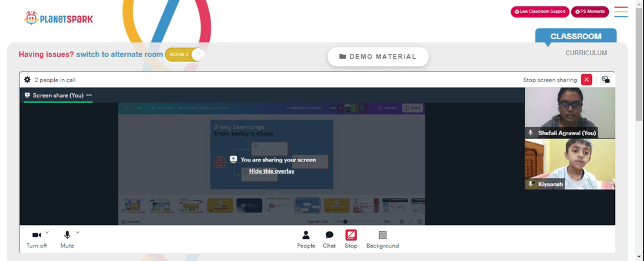
Task: Open screen share options ellipsis
Action: (x=89, y=95)
